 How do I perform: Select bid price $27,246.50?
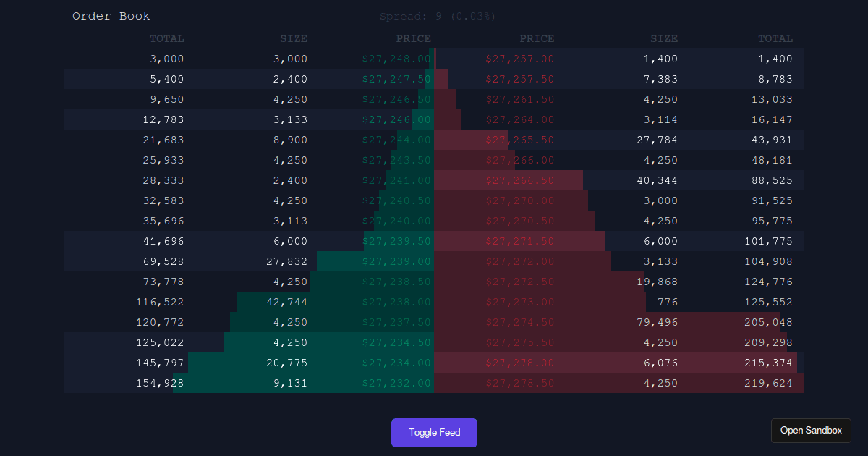coord(396,99)
